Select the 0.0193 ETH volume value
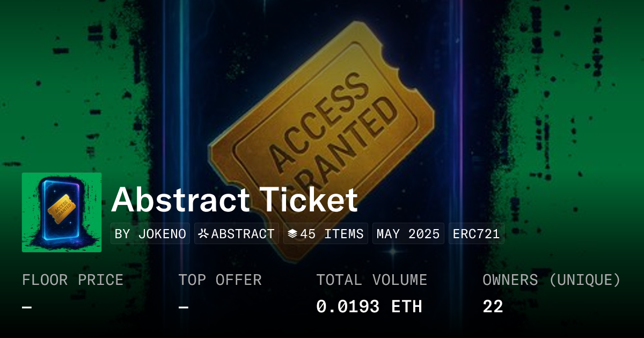The width and height of the screenshot is (644, 338). (369, 306)
